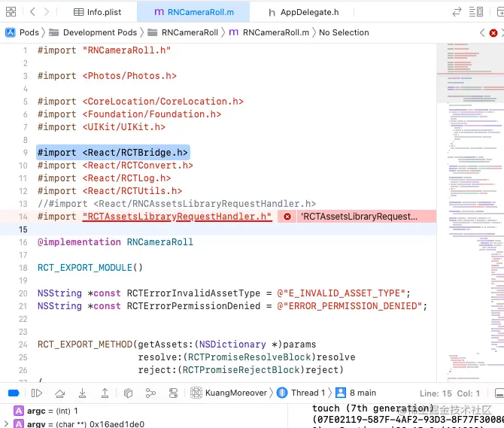Toggle the breakpoints activation button
The height and width of the screenshot is (428, 504).
click(x=14, y=393)
